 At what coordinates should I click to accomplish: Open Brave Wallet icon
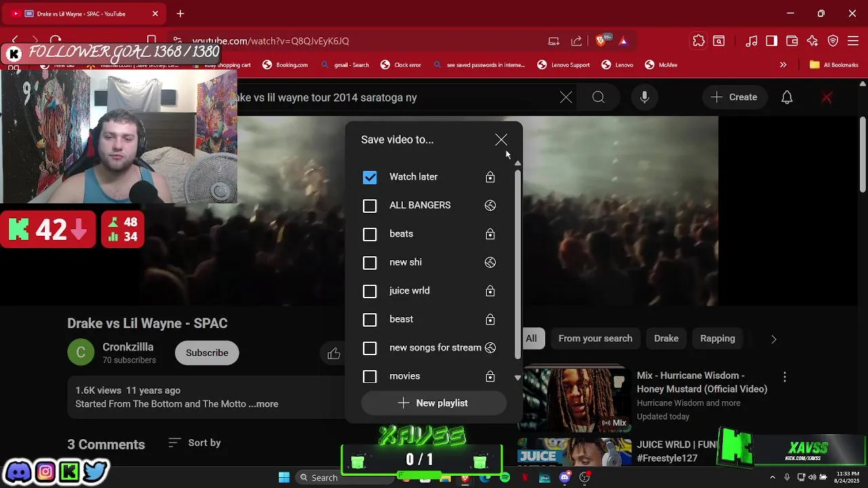click(x=792, y=41)
